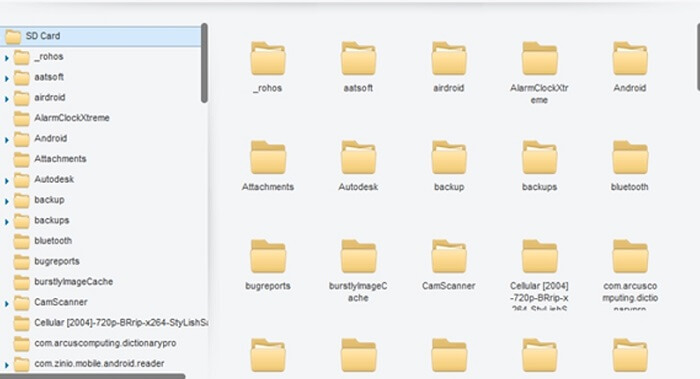Select Cellular [2004]-720p-BRrip in sidebar tree

111,323
